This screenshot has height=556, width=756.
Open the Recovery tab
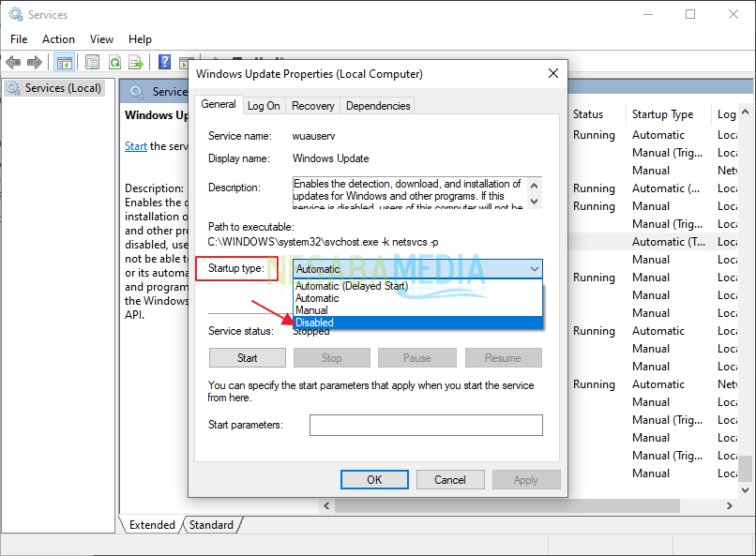312,106
